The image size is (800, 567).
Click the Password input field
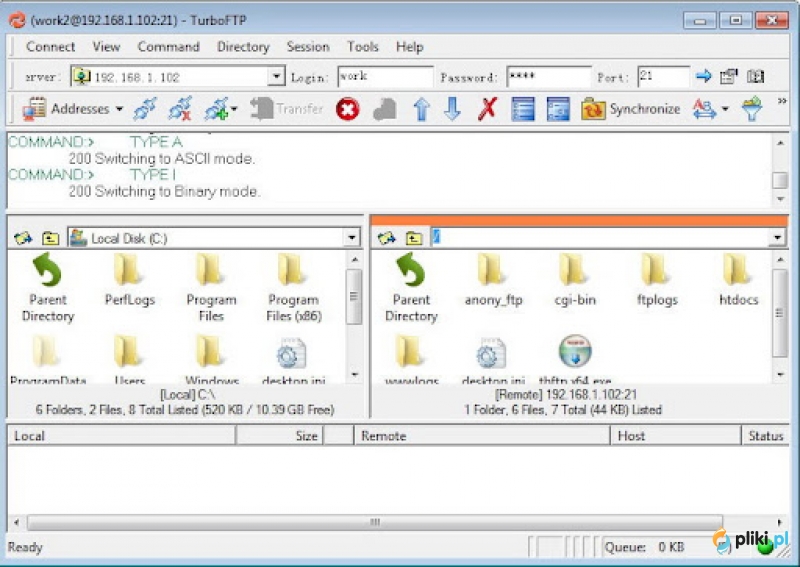(548, 77)
